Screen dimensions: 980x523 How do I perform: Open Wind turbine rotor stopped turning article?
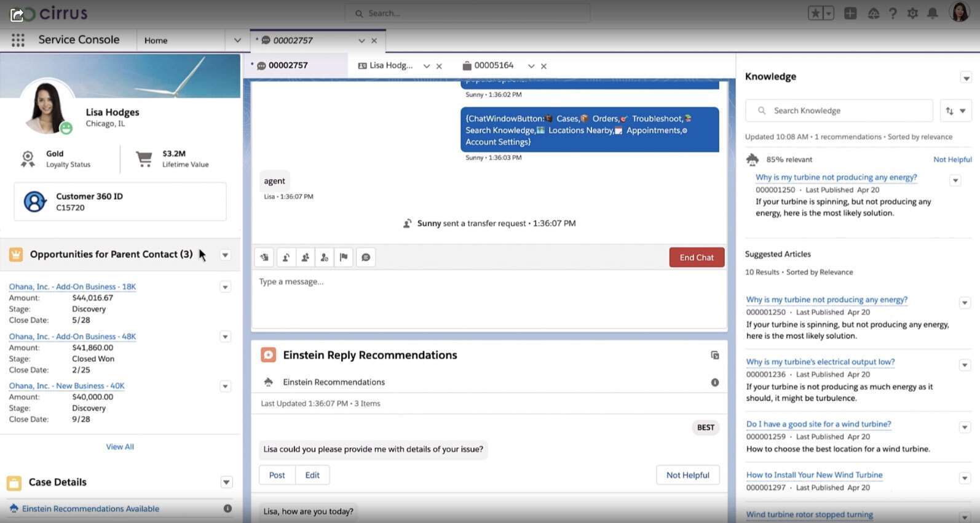coord(809,514)
